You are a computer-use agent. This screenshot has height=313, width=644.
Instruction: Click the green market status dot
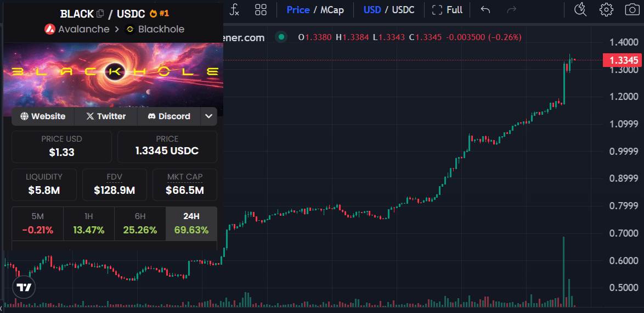pyautogui.click(x=281, y=37)
